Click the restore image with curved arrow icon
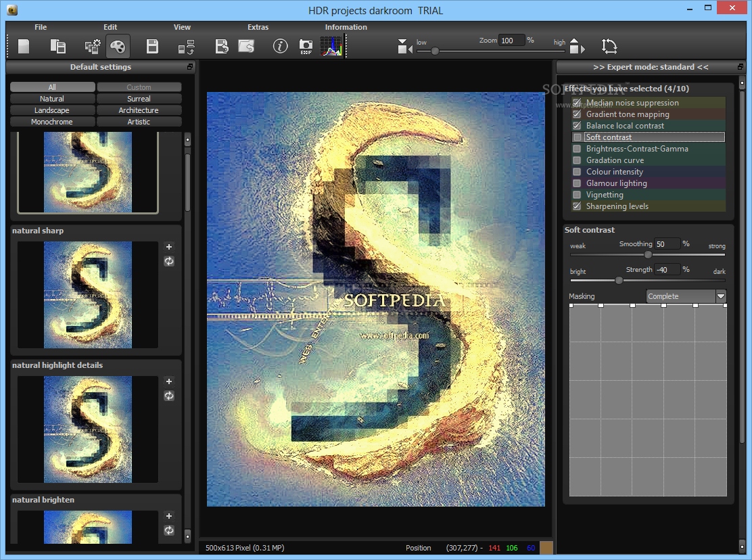752x560 pixels. 246,47
